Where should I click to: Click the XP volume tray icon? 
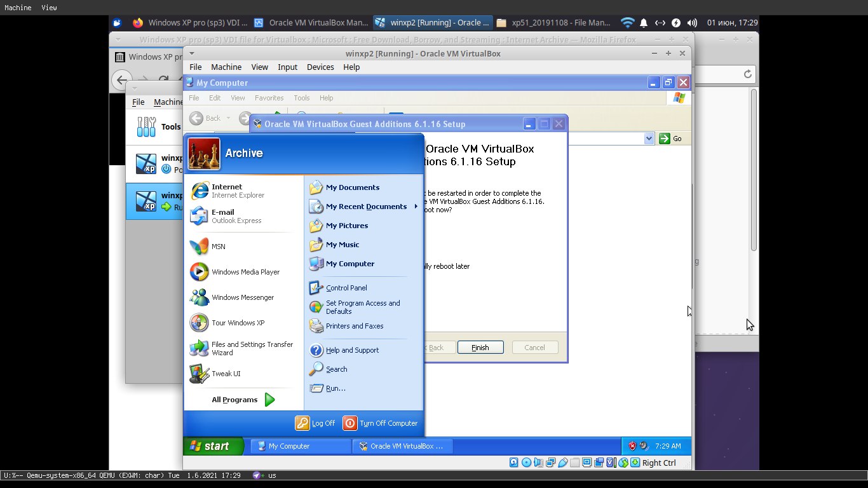[644, 446]
